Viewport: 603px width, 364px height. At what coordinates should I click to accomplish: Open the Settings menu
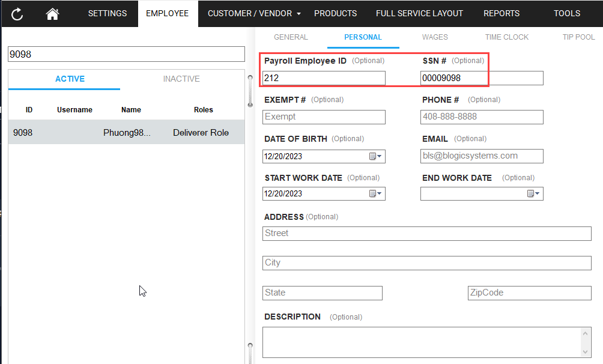click(108, 13)
